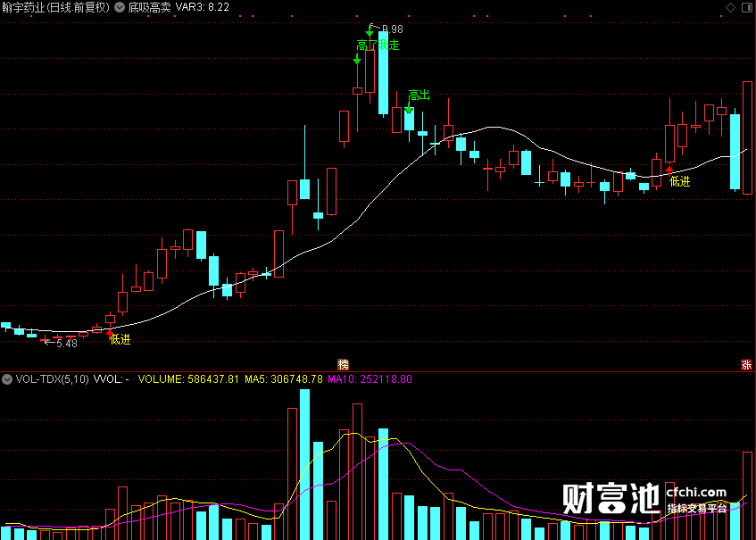This screenshot has width=756, height=540.
Task: Click the 5.48 low price label
Action: click(x=67, y=344)
